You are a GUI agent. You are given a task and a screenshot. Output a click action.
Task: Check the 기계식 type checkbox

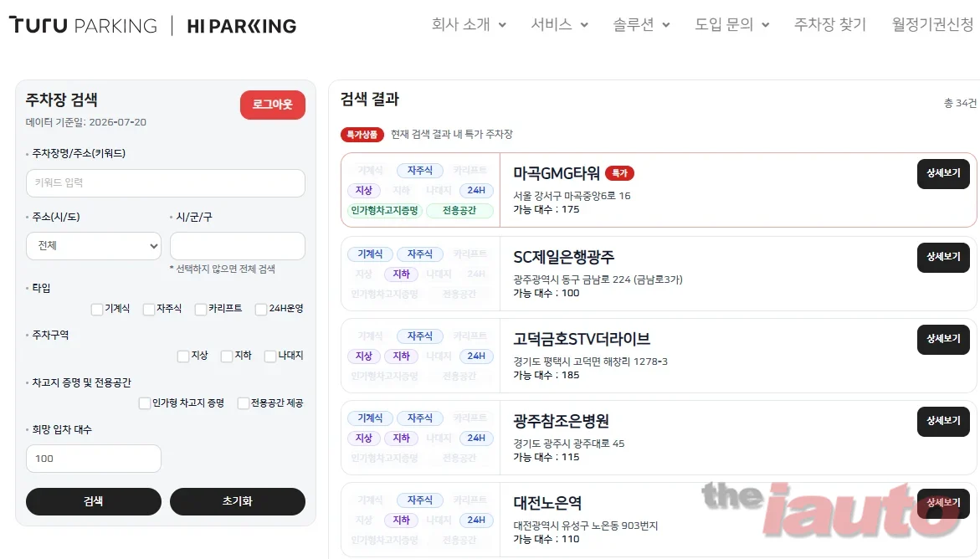tap(97, 309)
